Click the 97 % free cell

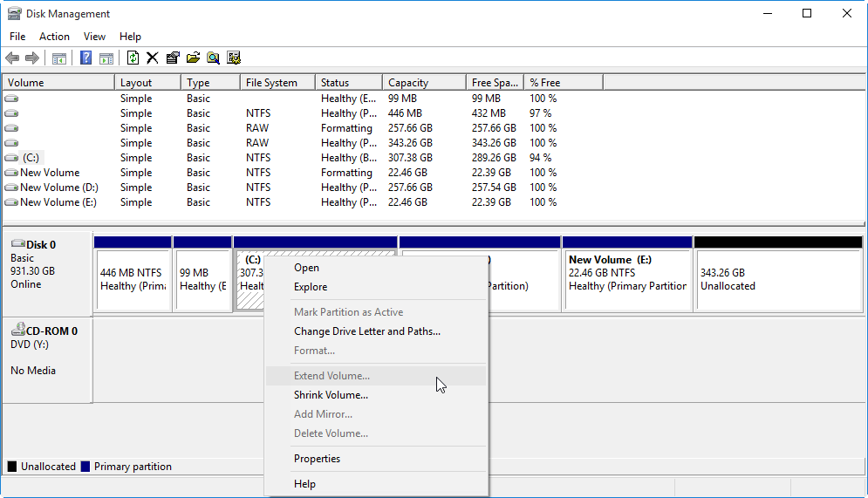tap(540, 113)
